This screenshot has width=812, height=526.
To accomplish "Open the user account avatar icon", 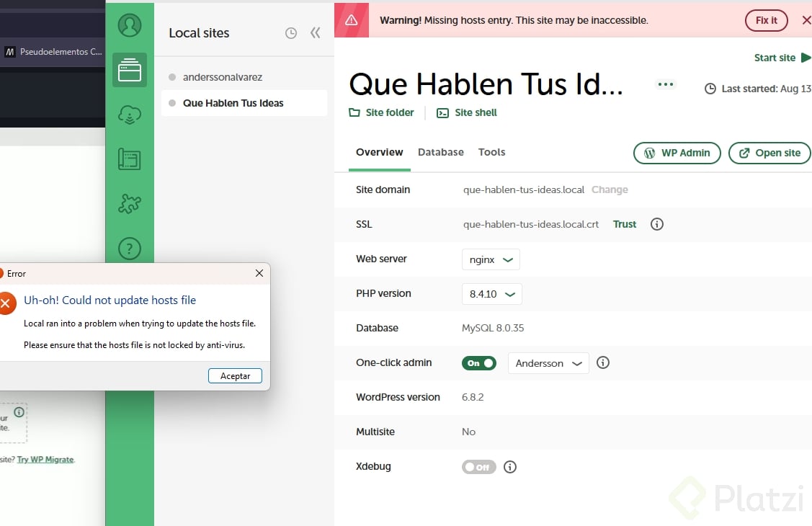I will point(130,24).
